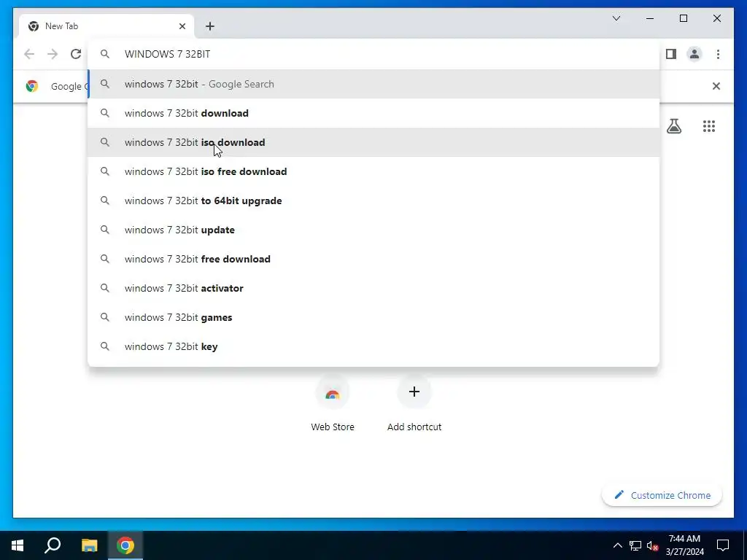Show hidden system tray icons

617,545
